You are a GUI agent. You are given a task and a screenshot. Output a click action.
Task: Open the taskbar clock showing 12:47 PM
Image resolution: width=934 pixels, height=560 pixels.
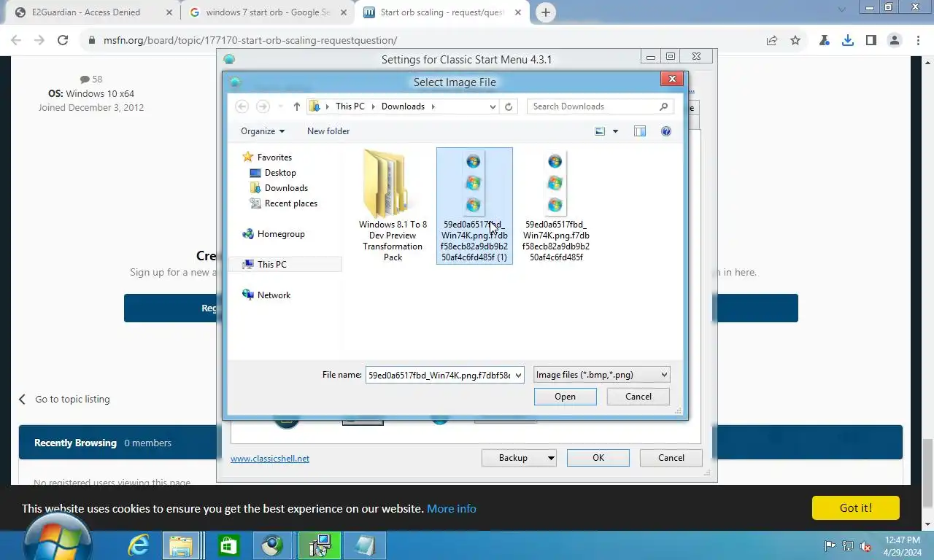pyautogui.click(x=903, y=546)
